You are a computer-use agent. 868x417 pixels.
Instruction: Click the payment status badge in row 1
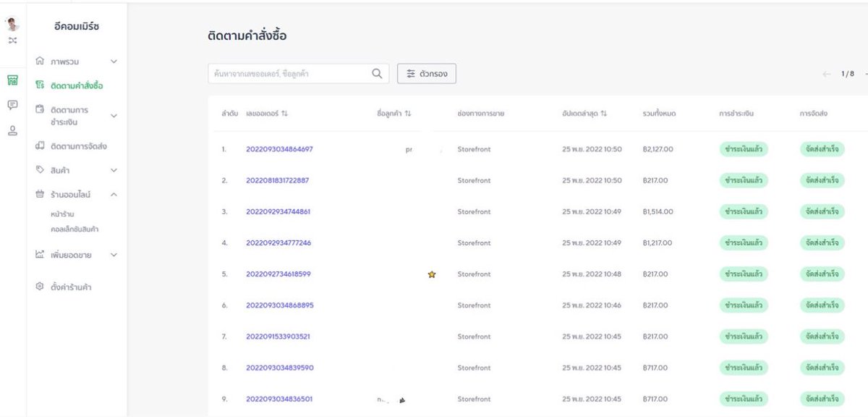click(x=743, y=149)
